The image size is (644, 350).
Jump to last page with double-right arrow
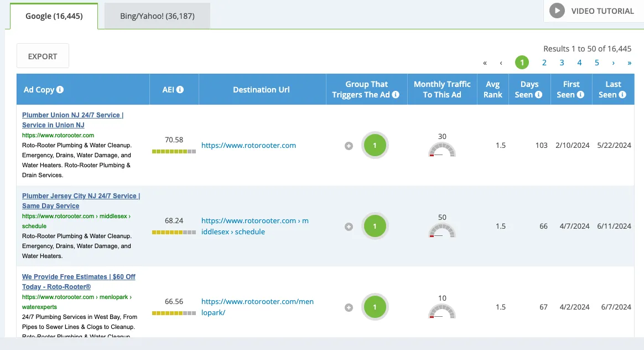point(629,63)
